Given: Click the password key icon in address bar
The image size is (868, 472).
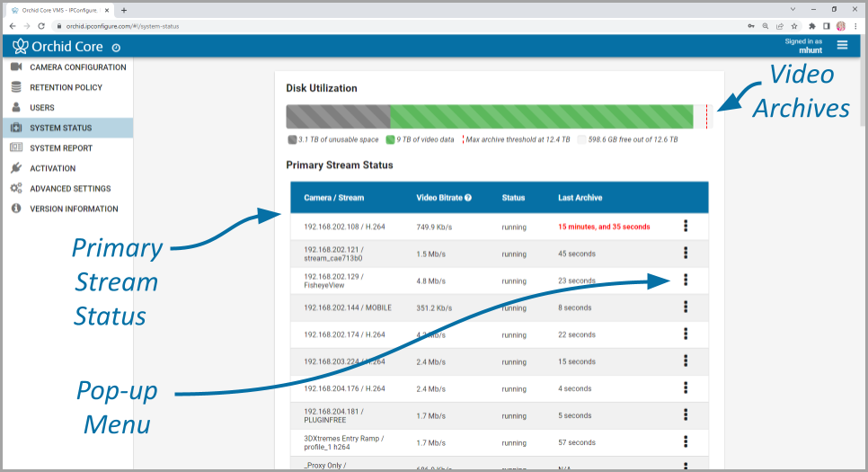Looking at the screenshot, I should point(751,26).
